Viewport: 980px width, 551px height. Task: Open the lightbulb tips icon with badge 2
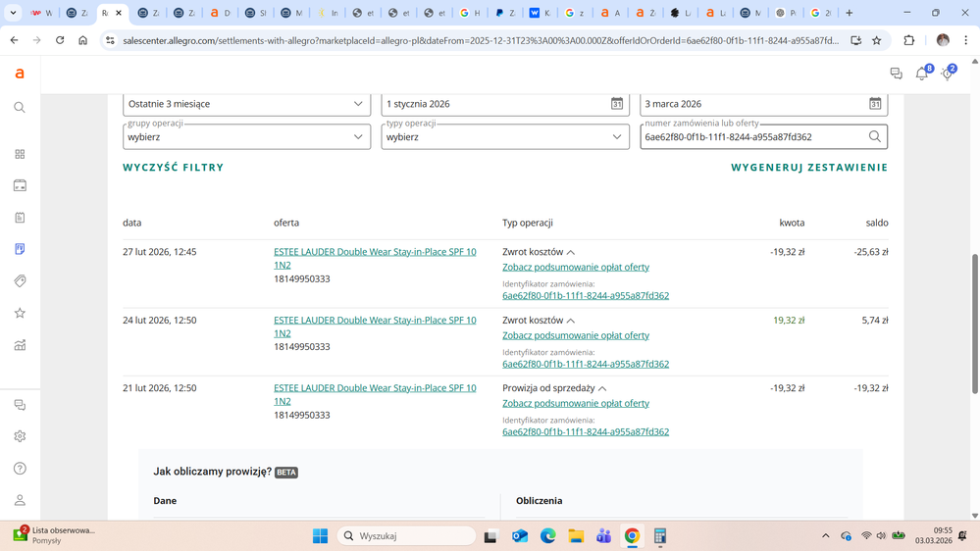948,75
